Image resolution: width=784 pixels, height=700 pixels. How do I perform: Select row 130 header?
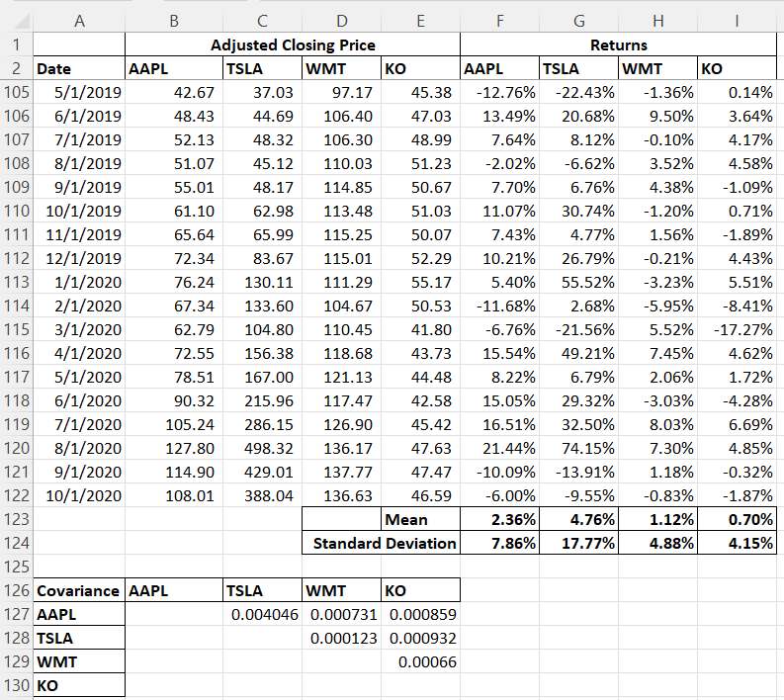(17, 685)
